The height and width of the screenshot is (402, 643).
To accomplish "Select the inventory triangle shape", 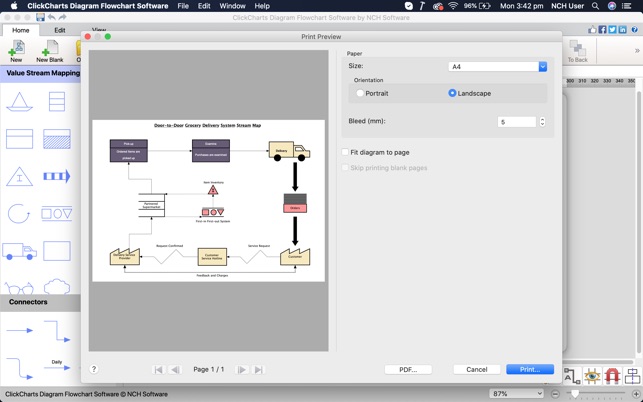I will (19, 176).
